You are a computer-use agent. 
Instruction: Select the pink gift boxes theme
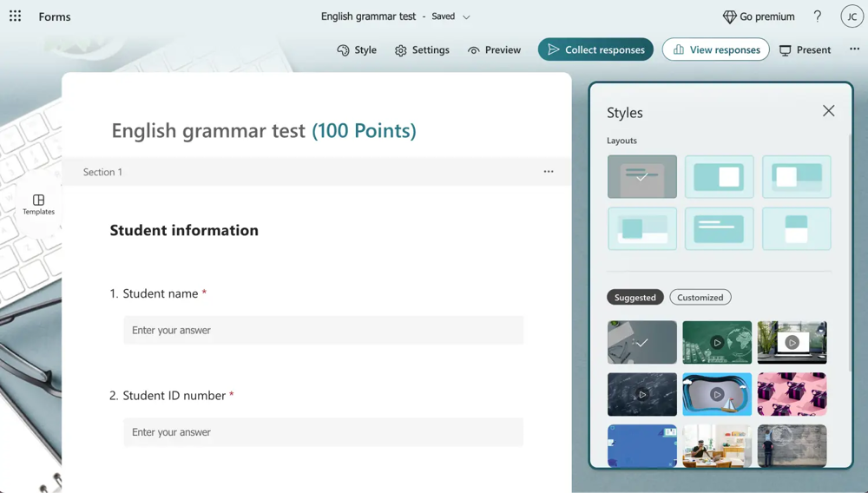[x=792, y=394]
